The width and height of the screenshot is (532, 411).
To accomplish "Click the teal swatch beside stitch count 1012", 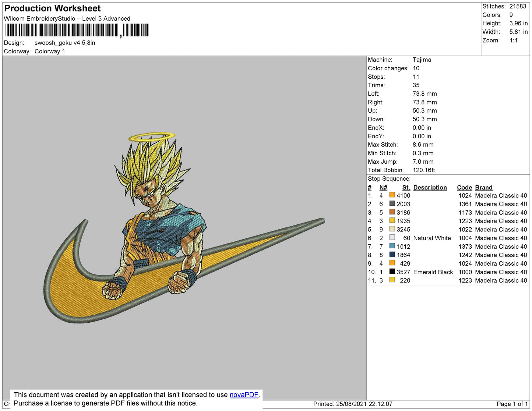I will coord(392,246).
